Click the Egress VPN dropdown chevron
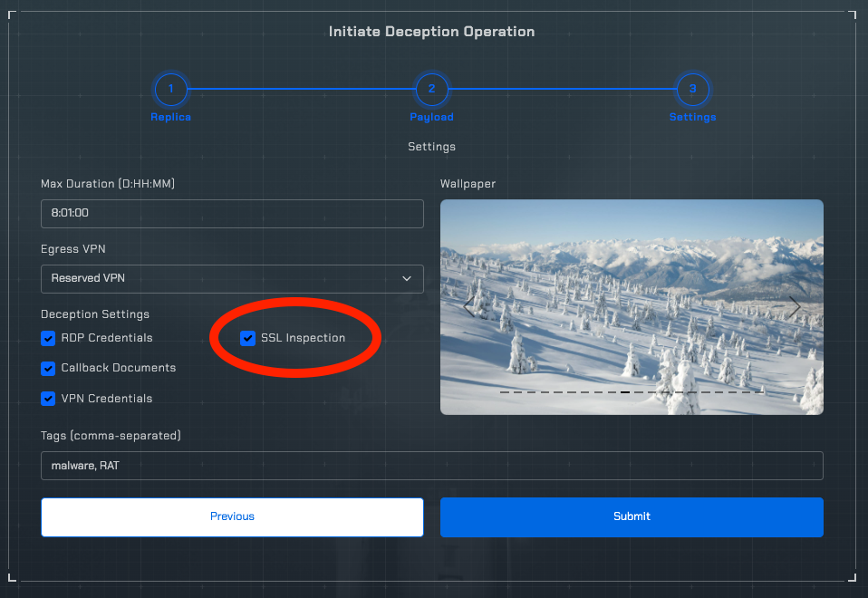Screen dimensions: 868x598 (x=407, y=278)
